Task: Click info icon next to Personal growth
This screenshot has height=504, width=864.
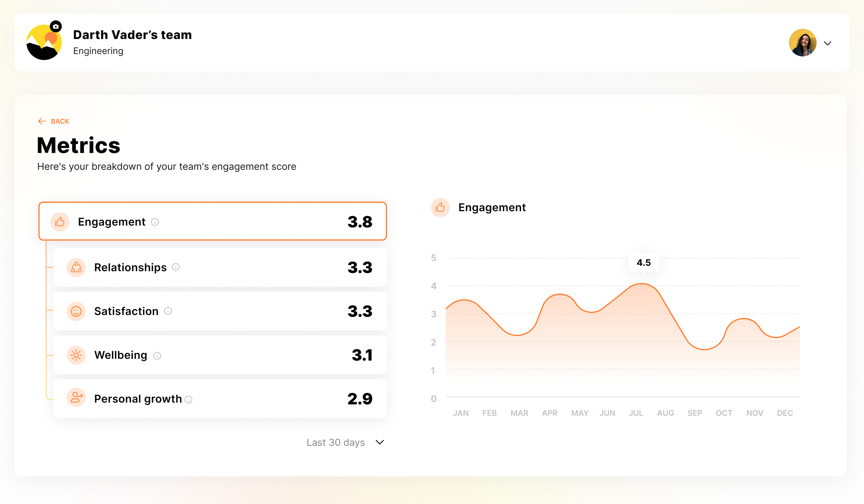Action: click(189, 399)
